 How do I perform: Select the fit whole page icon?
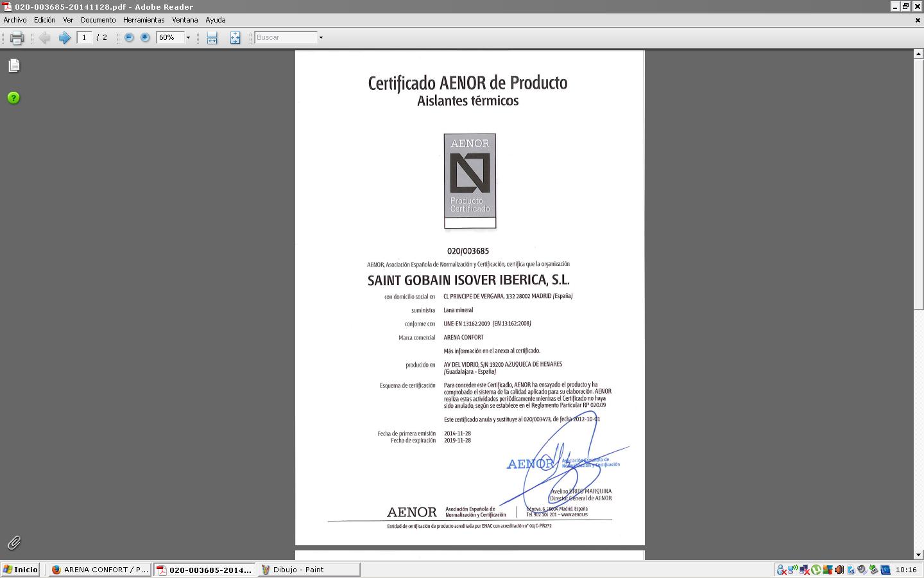235,37
